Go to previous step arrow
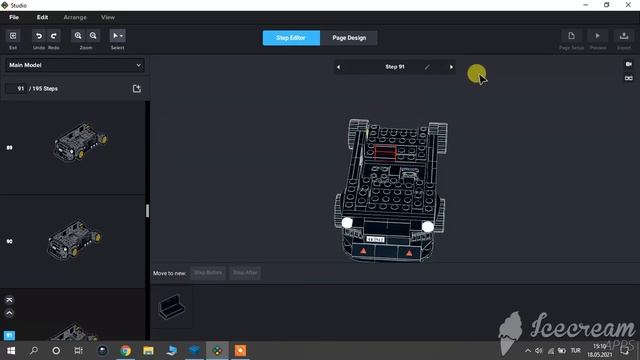The image size is (640, 360). click(338, 67)
